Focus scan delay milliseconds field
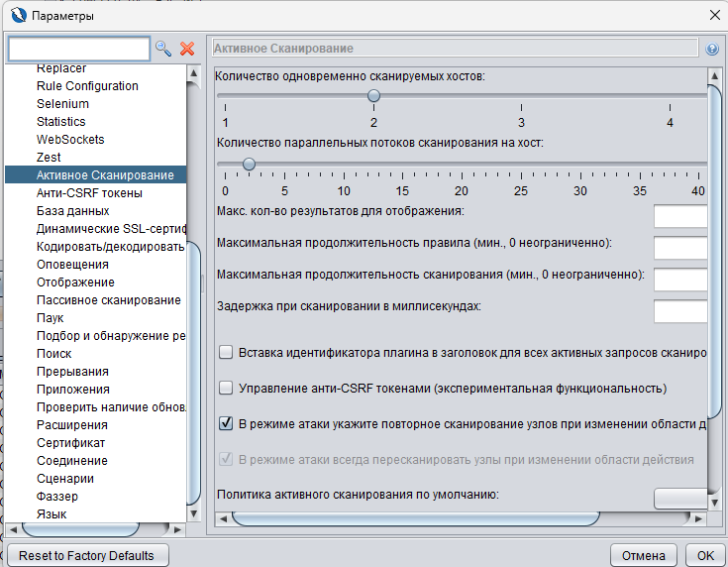The width and height of the screenshot is (728, 567). click(x=680, y=311)
